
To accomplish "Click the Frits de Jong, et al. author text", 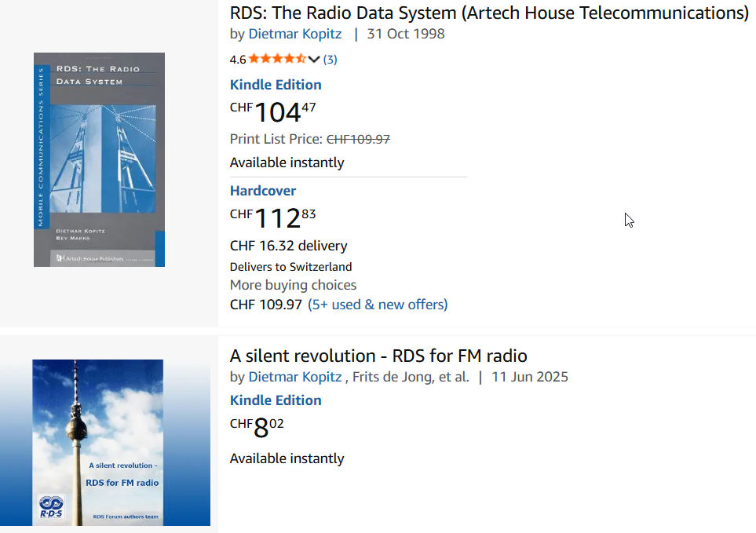I will 411,377.
